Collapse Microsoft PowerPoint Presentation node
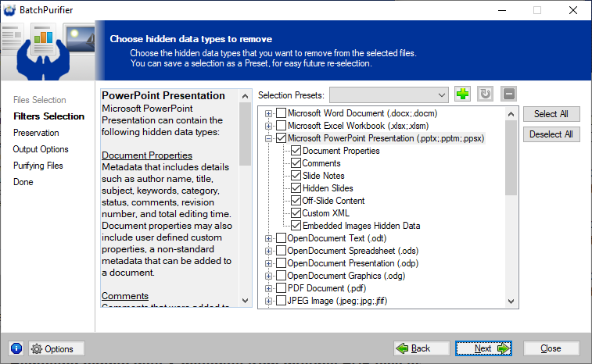 click(268, 138)
